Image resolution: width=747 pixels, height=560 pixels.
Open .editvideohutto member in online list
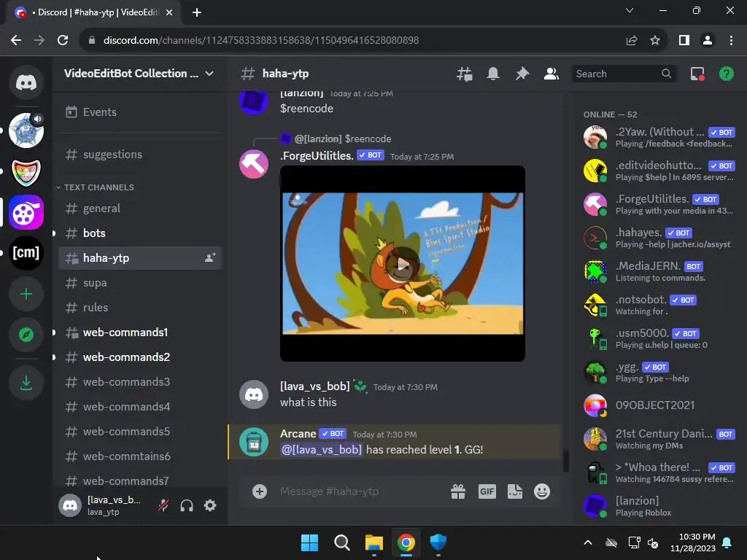(x=659, y=171)
